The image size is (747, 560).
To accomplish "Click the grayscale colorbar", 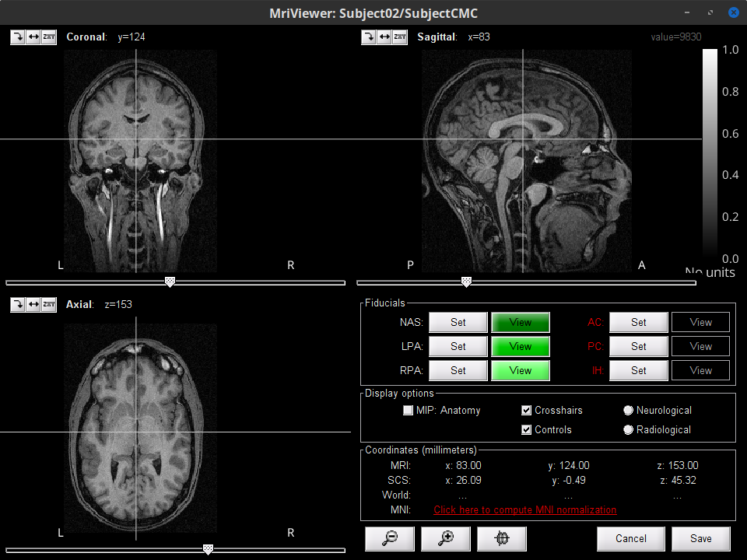I will (710, 155).
